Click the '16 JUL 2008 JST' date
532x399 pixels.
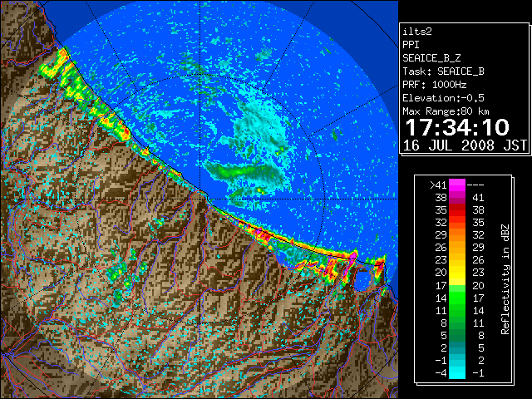point(465,145)
